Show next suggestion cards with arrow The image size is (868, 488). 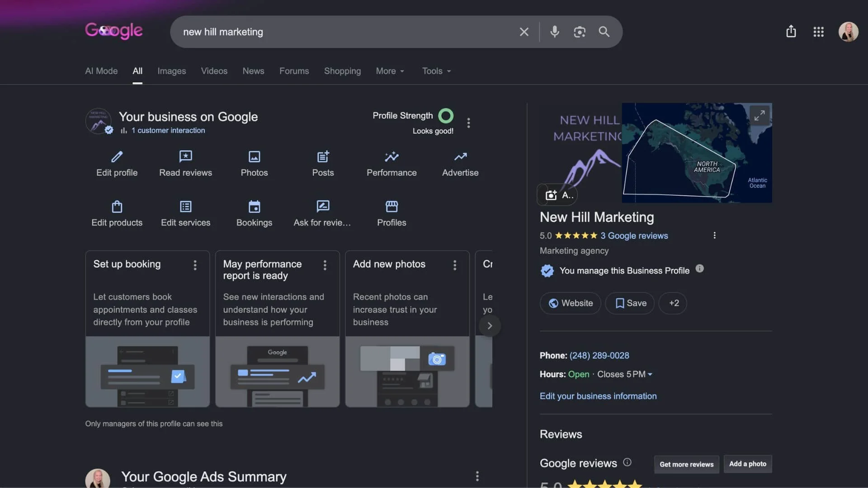(x=490, y=325)
